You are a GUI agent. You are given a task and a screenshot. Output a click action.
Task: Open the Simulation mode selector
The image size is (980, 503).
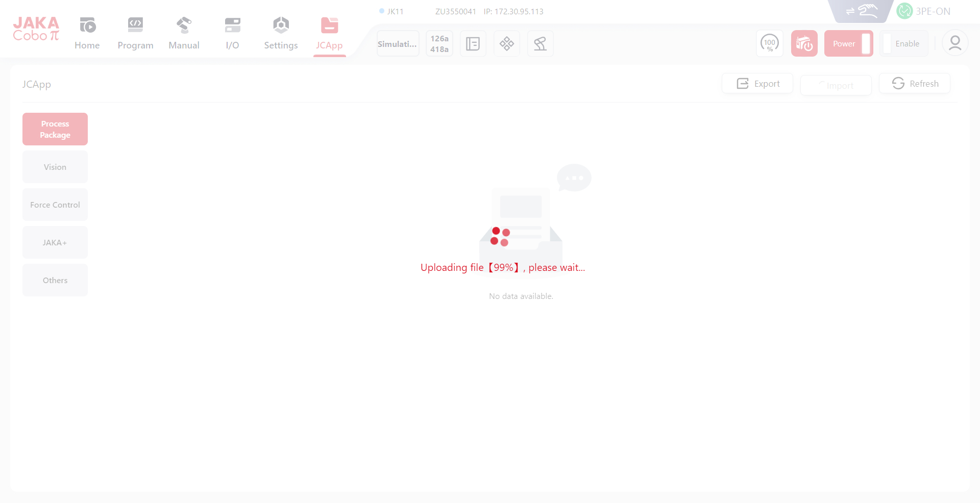coord(398,44)
